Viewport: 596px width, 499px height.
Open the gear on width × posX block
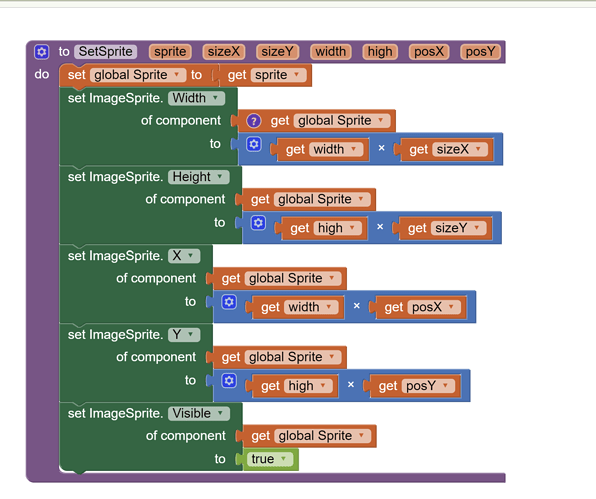(x=229, y=302)
